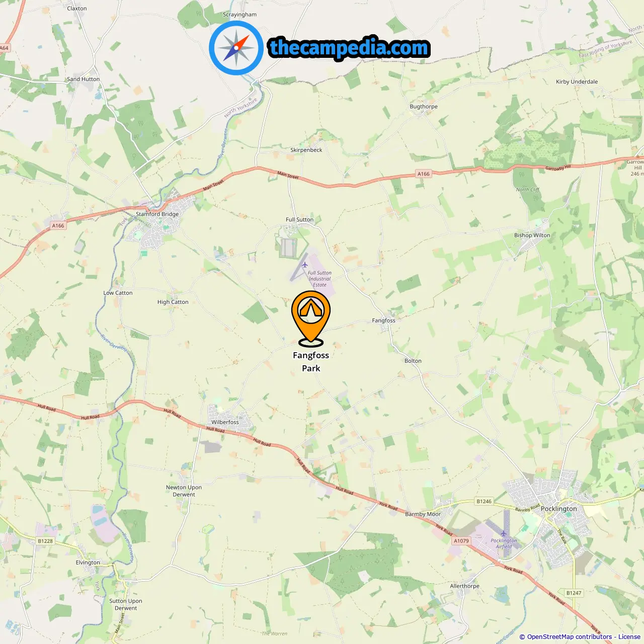Screen dimensions: 644x644
Task: Open the thecampedia.com logo text
Action: pyautogui.click(x=349, y=48)
